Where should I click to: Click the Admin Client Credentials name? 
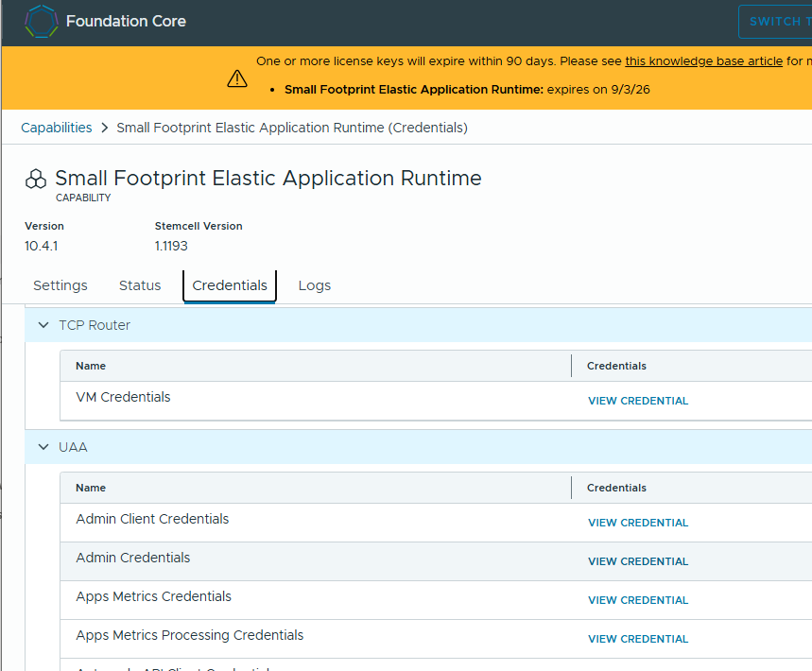coord(152,519)
